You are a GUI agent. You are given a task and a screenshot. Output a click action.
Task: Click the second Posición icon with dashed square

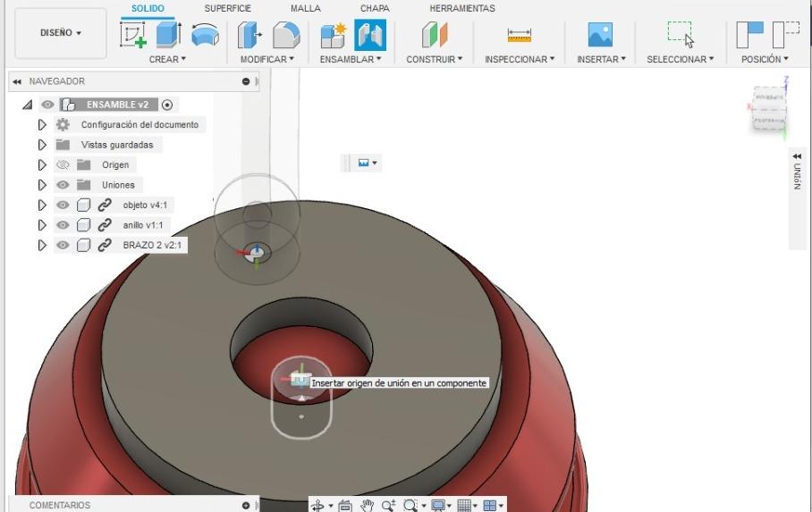click(x=785, y=35)
